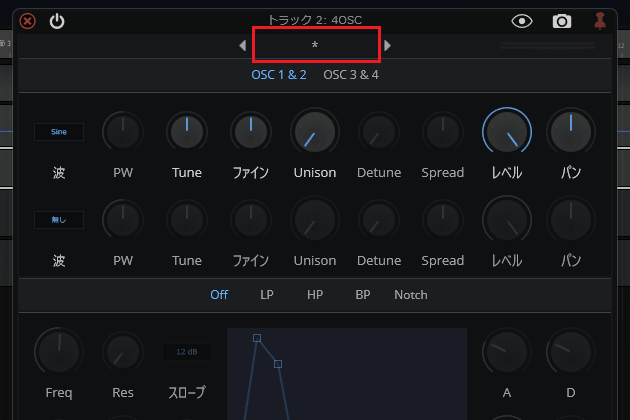Click the red pin icon
The width and height of the screenshot is (630, 420).
[x=600, y=20]
